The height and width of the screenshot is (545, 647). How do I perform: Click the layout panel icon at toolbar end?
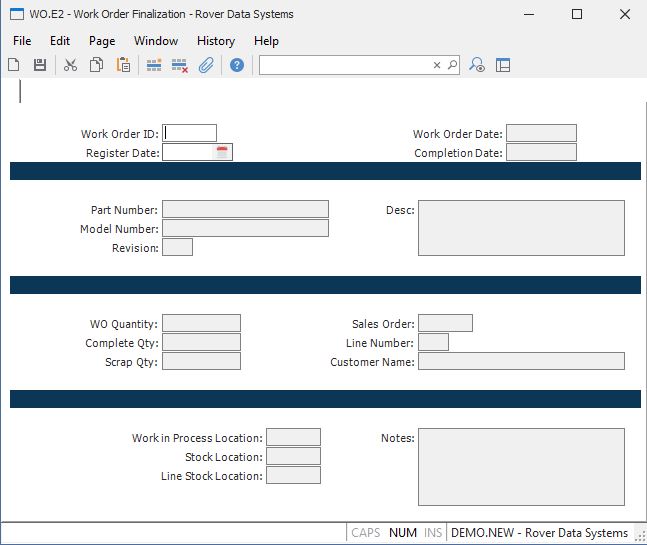coord(503,65)
